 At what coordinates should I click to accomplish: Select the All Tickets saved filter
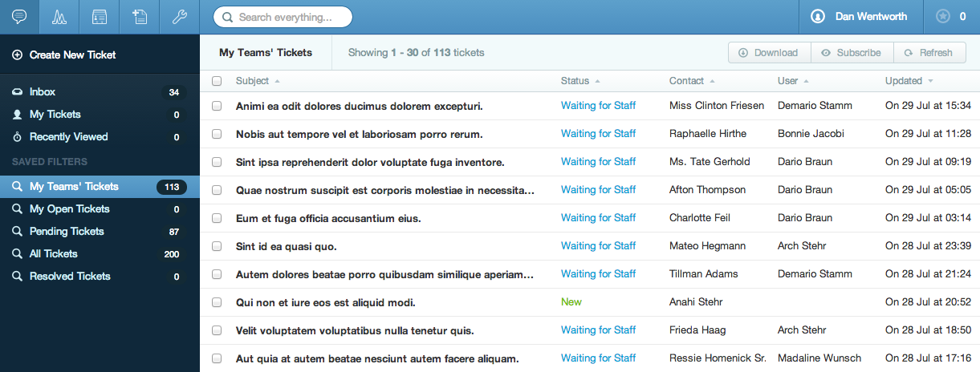[100, 254]
